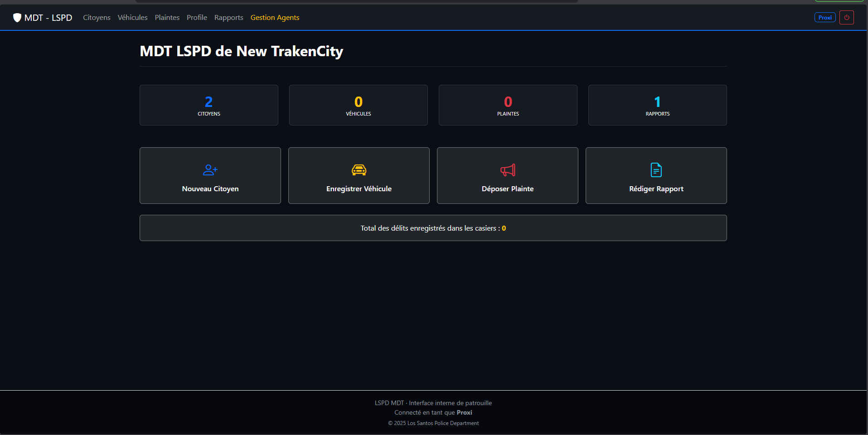Select the Plaintes counter card
The height and width of the screenshot is (435, 868).
pos(508,105)
